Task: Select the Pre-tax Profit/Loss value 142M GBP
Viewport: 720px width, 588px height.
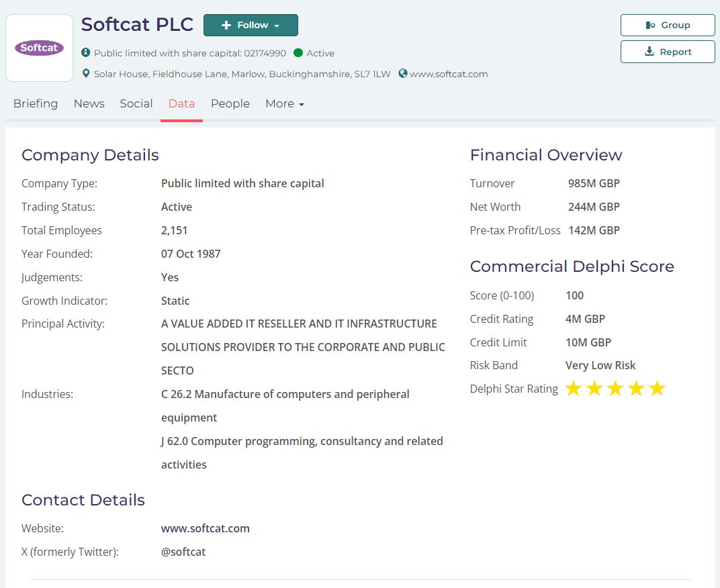Action: tap(594, 230)
